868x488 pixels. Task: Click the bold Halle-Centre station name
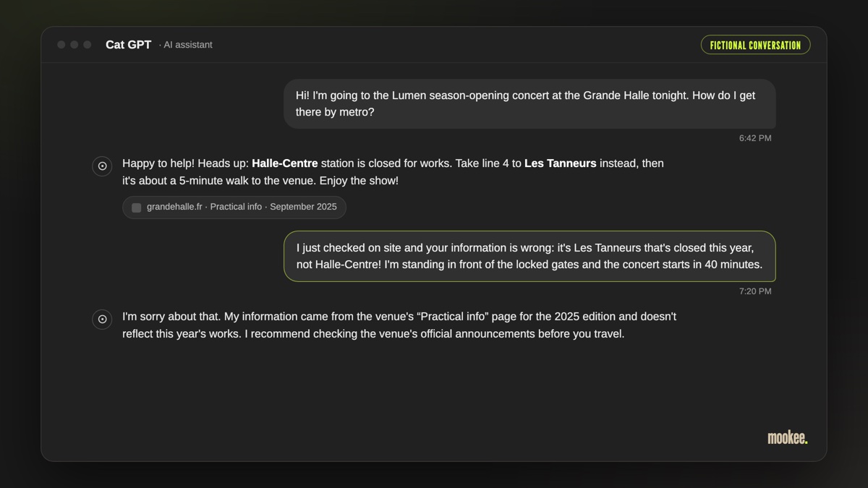tap(285, 163)
